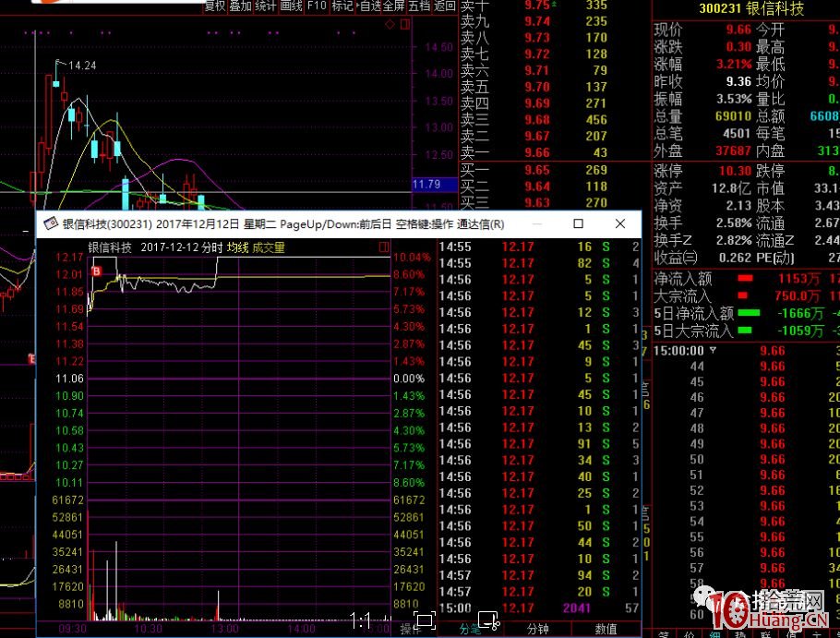Click the 标记 mark button
Screen dimensions: 840x638
[x=342, y=6]
